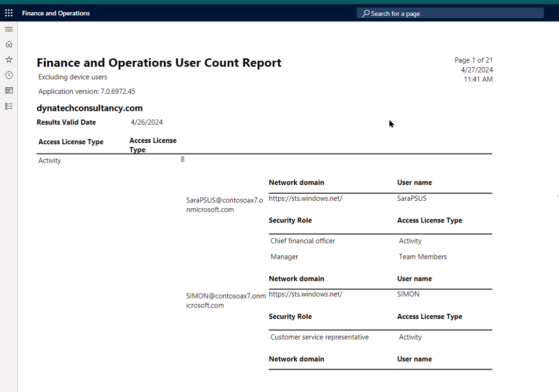Click the 'Finance and Operations' header title
The width and height of the screenshot is (559, 392).
point(56,13)
